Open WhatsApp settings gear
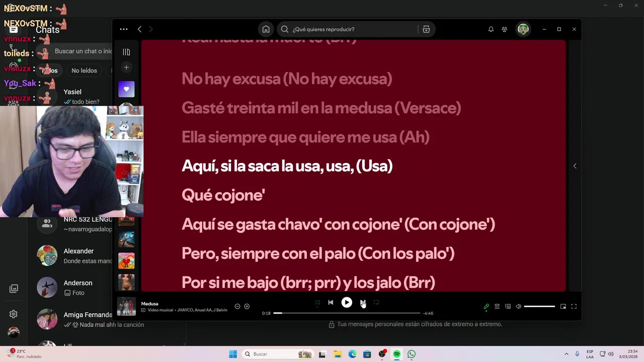644x362 pixels. [14, 314]
